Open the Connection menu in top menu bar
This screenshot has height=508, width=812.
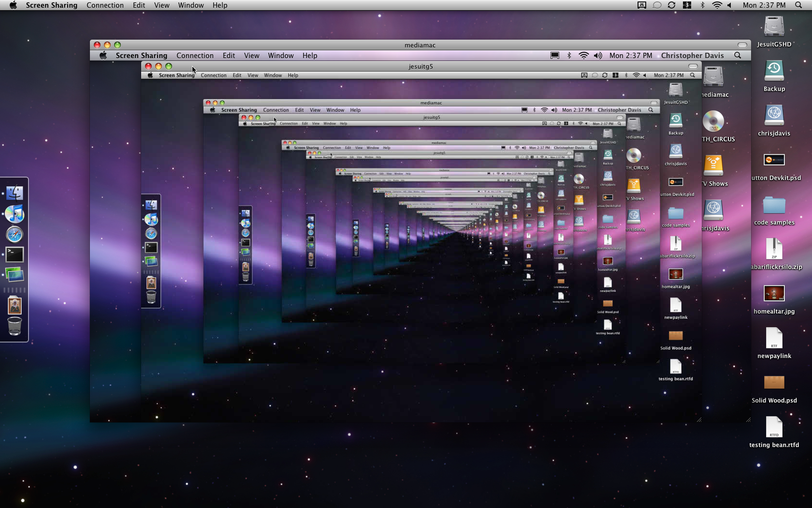point(105,5)
